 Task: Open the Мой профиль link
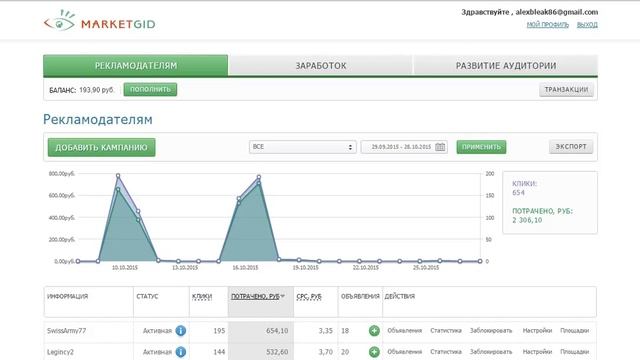point(547,24)
